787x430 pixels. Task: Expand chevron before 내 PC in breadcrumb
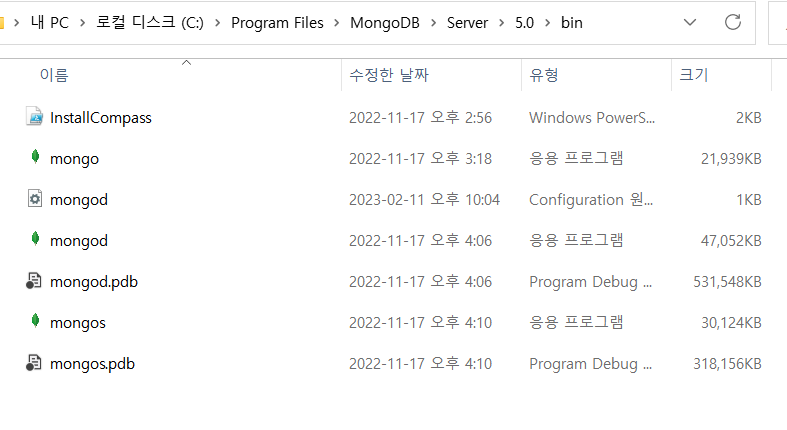coord(17,23)
